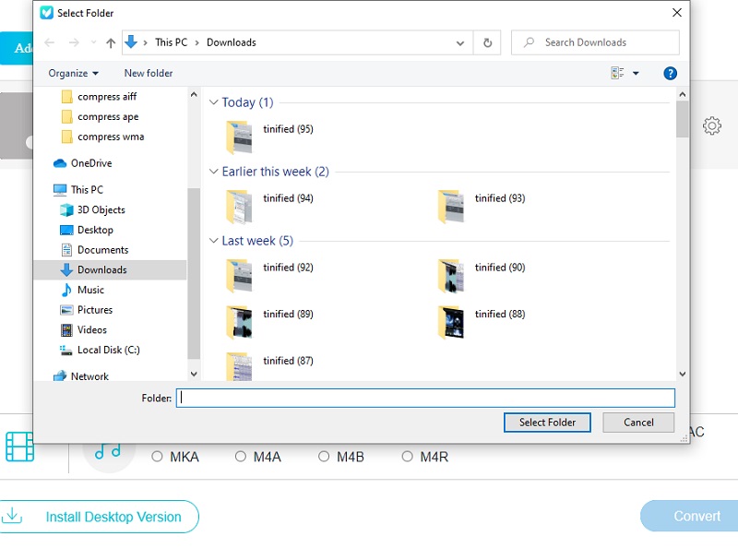Collapse the Today (1) group
The width and height of the screenshot is (738, 560).
tap(213, 102)
